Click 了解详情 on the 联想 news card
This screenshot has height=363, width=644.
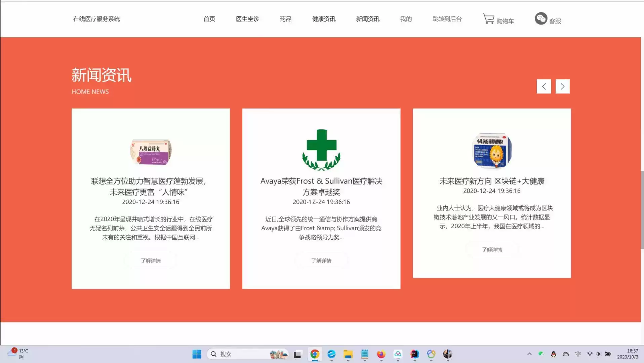151,260
